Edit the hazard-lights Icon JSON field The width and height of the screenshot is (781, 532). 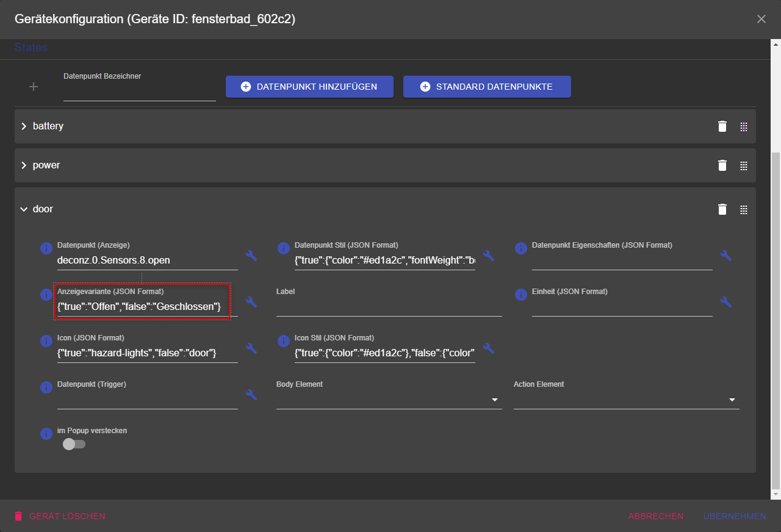pyautogui.click(x=148, y=353)
